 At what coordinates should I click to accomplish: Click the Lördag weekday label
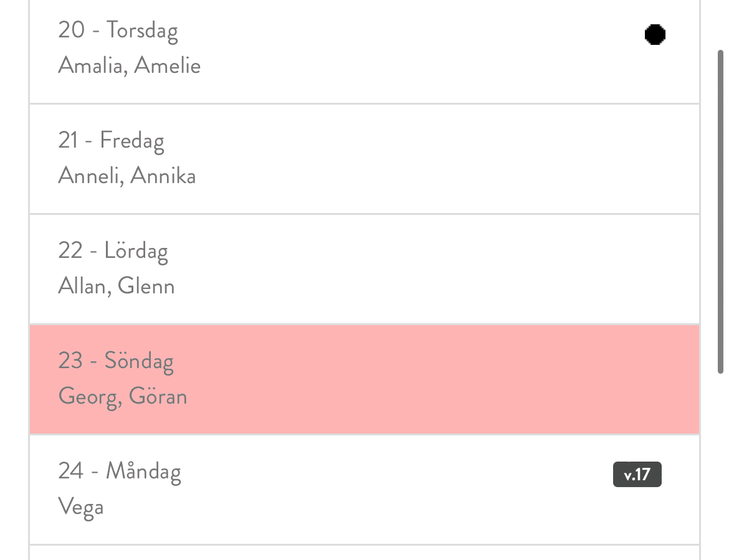coord(136,251)
